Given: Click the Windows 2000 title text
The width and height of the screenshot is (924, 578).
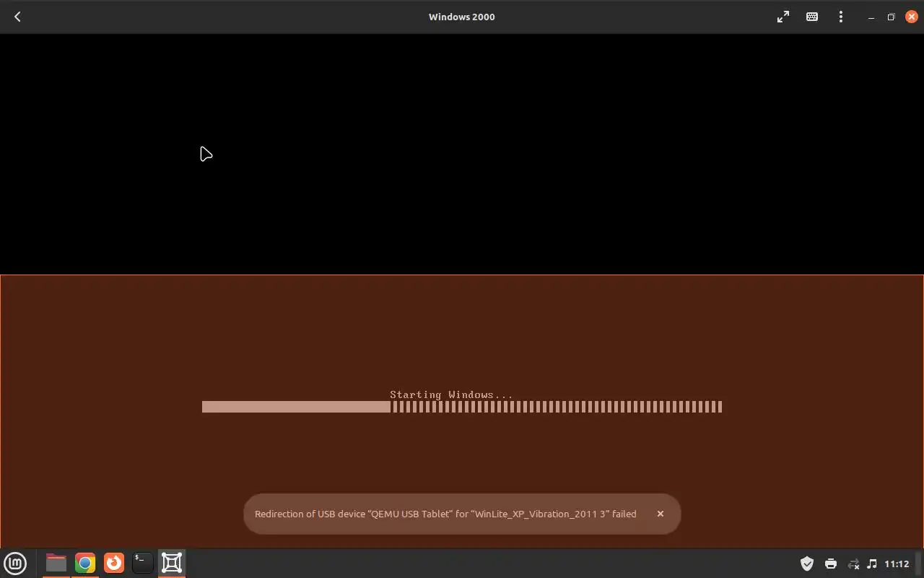Looking at the screenshot, I should coord(462,17).
